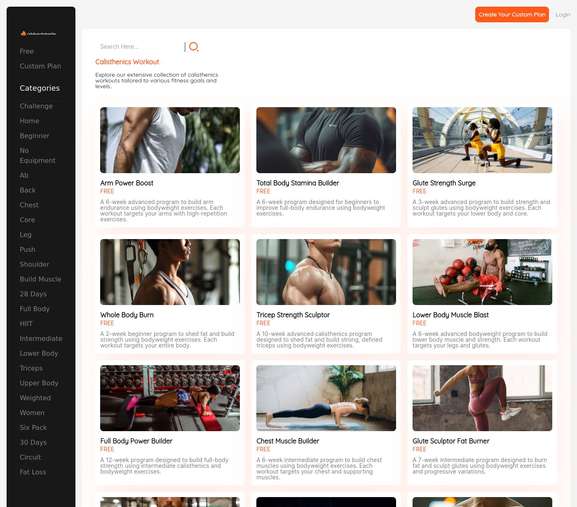The image size is (577, 507).
Task: Choose the Core category
Action: [27, 220]
